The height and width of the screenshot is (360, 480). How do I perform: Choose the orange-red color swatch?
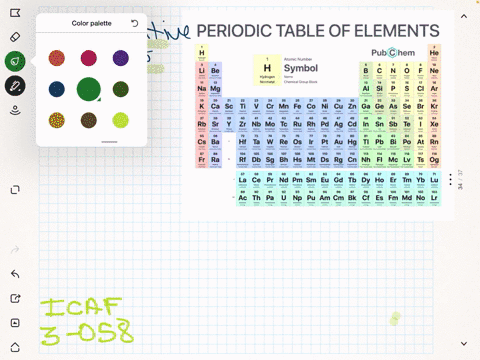coord(57,58)
